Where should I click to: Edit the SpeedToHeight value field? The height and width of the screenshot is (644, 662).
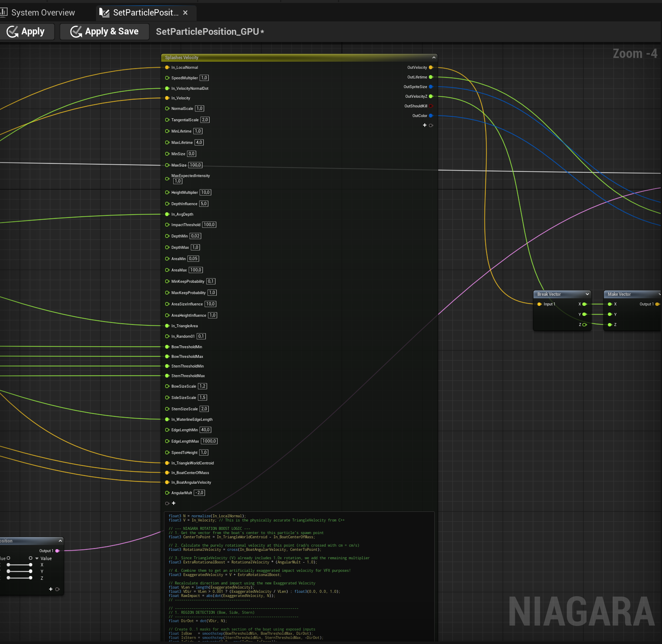(204, 453)
